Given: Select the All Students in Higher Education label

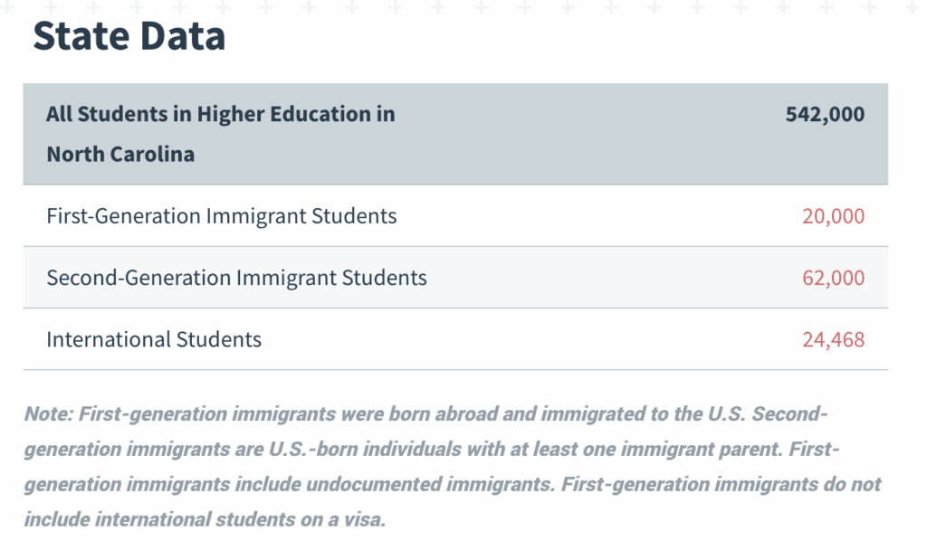Looking at the screenshot, I should (x=220, y=115).
